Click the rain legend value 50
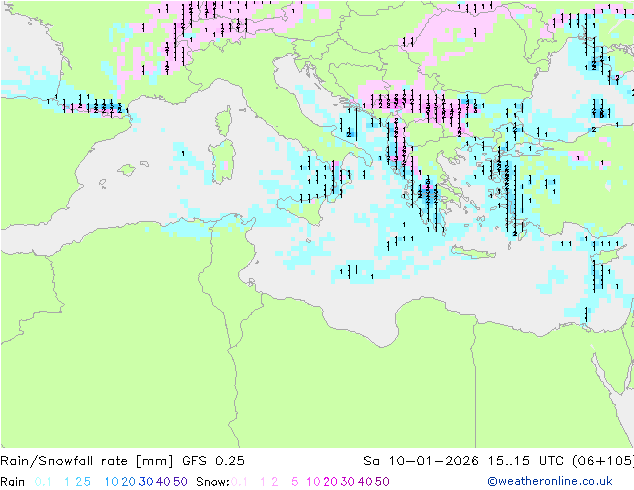634x490 pixels. 180,482
